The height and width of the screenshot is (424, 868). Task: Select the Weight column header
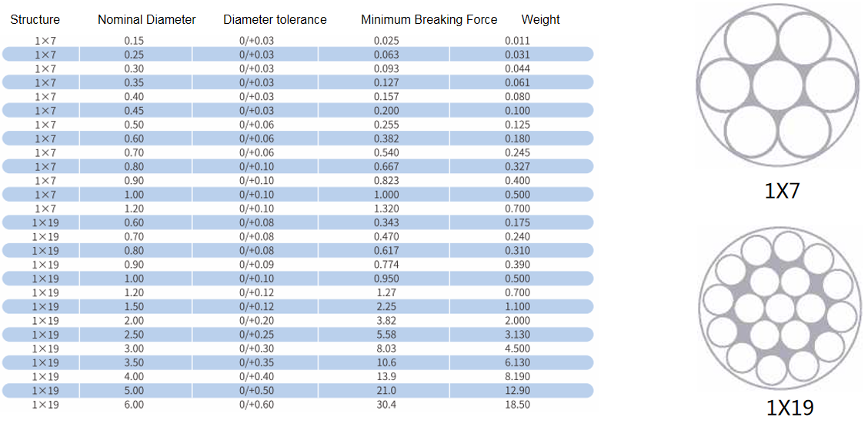click(541, 20)
